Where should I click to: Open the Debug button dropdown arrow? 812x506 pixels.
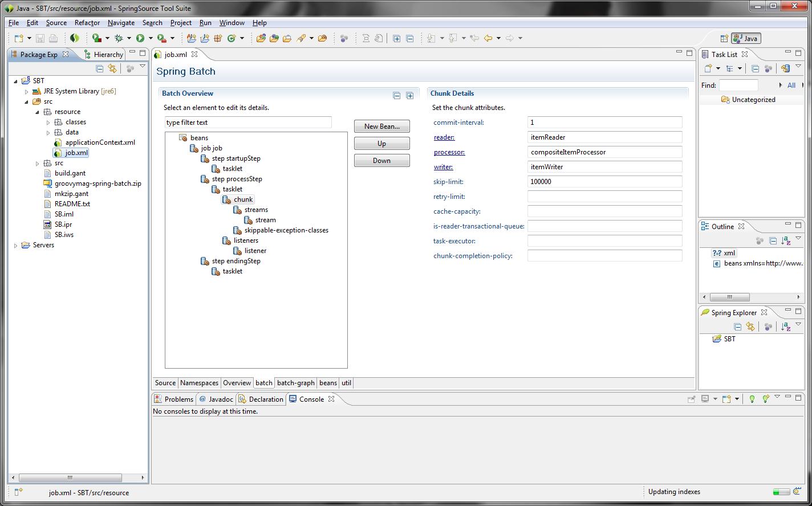129,38
